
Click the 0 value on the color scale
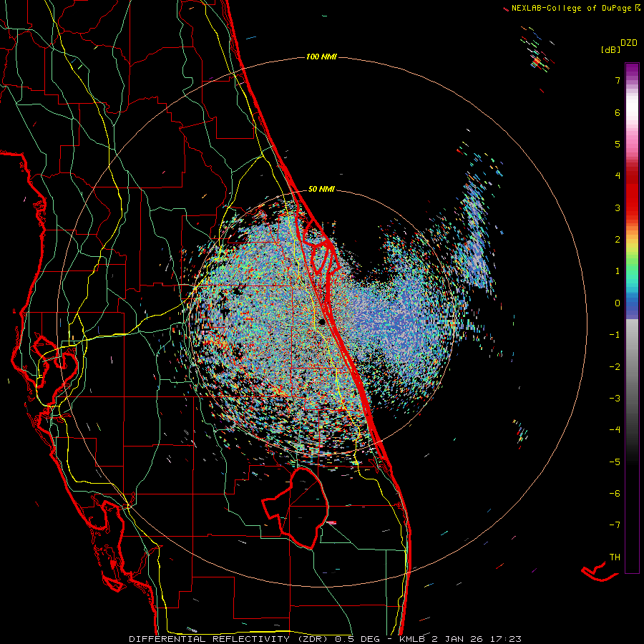pos(618,303)
